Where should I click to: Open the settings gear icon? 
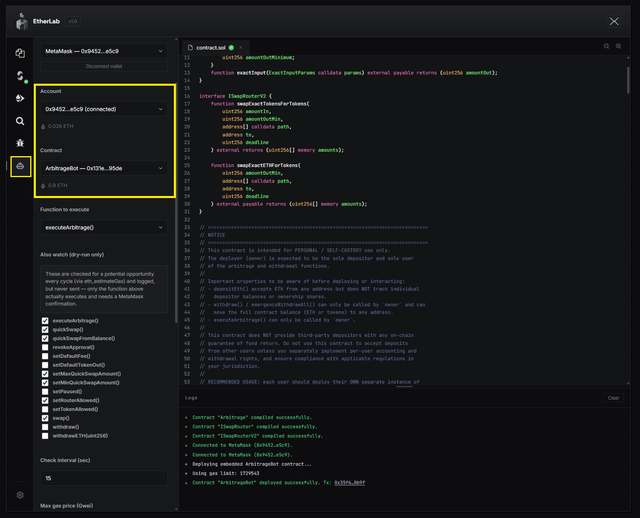click(20, 495)
